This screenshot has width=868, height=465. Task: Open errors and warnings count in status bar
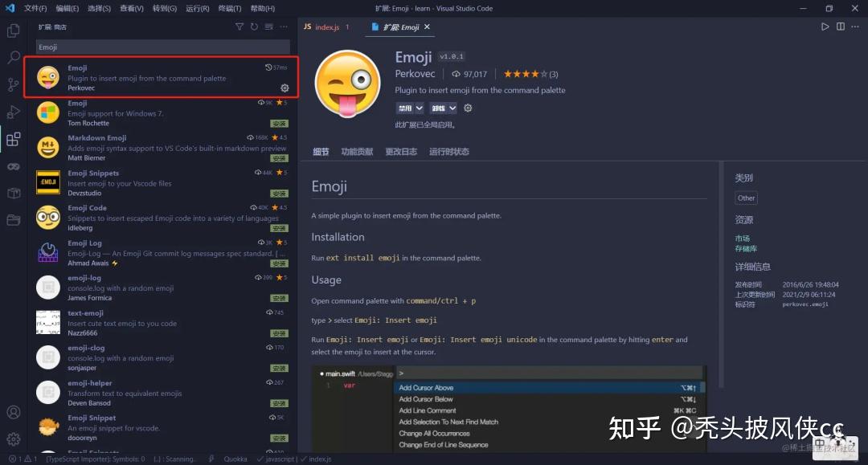23,459
